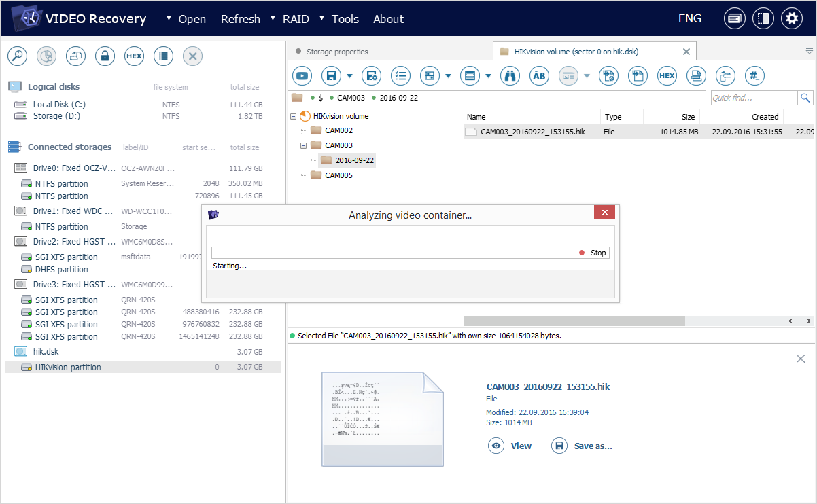Click the stacked pages report icon

click(x=696, y=76)
